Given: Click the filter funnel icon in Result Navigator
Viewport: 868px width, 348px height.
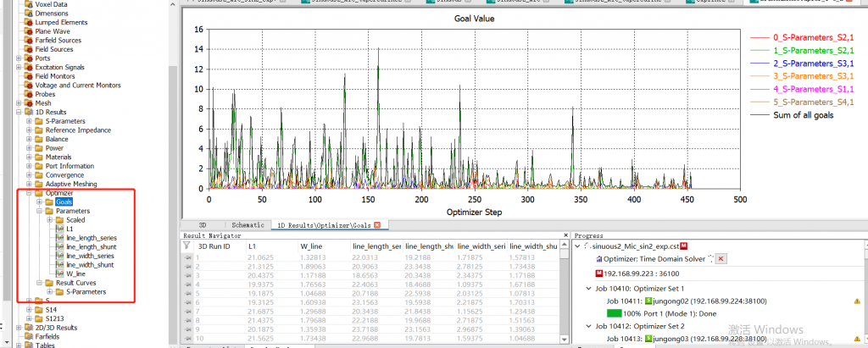Looking at the screenshot, I should [x=186, y=245].
